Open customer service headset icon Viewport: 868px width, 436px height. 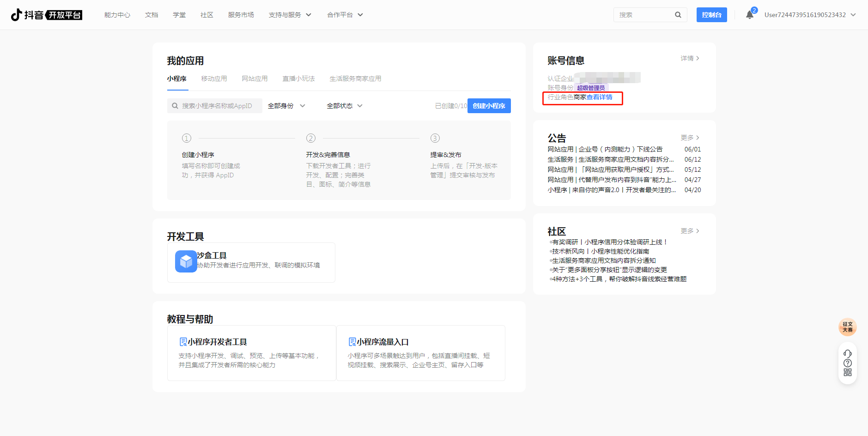(848, 354)
